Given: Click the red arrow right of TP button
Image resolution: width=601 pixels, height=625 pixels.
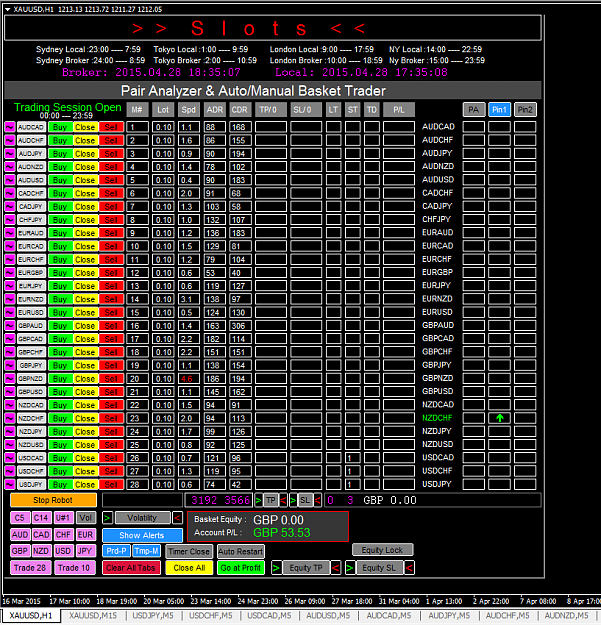Looking at the screenshot, I should (283, 500).
